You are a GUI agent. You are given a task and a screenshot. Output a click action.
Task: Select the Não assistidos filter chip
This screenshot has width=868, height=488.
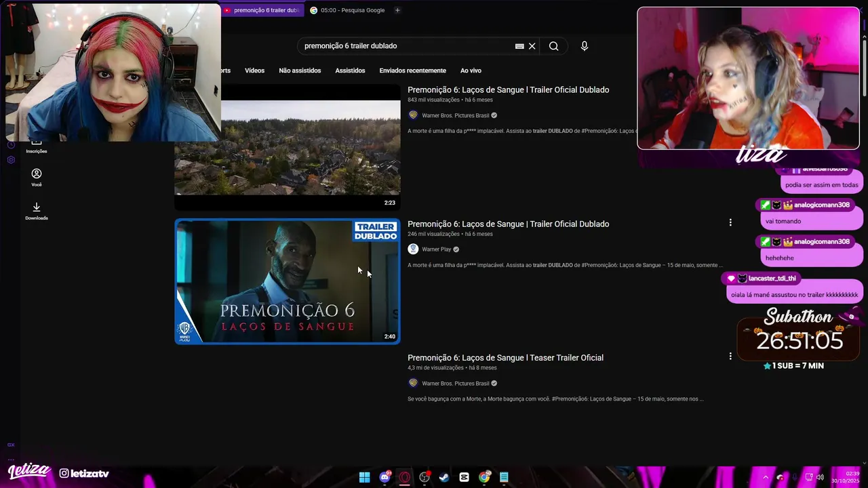300,70
